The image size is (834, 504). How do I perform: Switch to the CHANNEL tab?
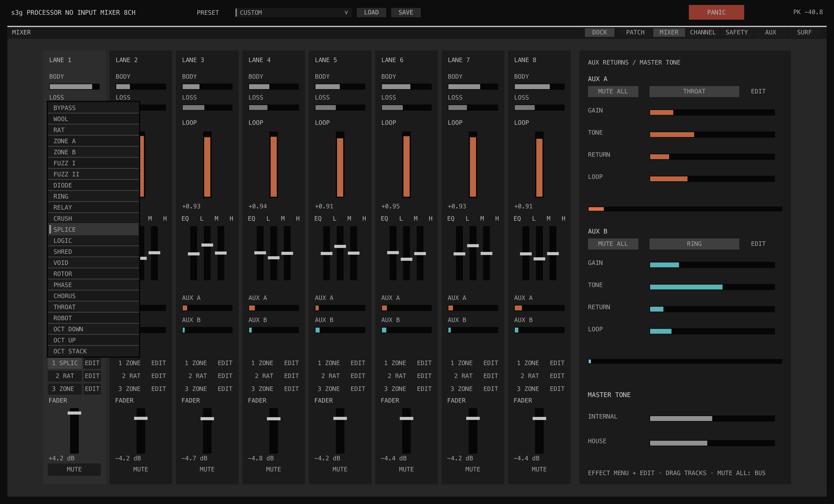click(703, 32)
